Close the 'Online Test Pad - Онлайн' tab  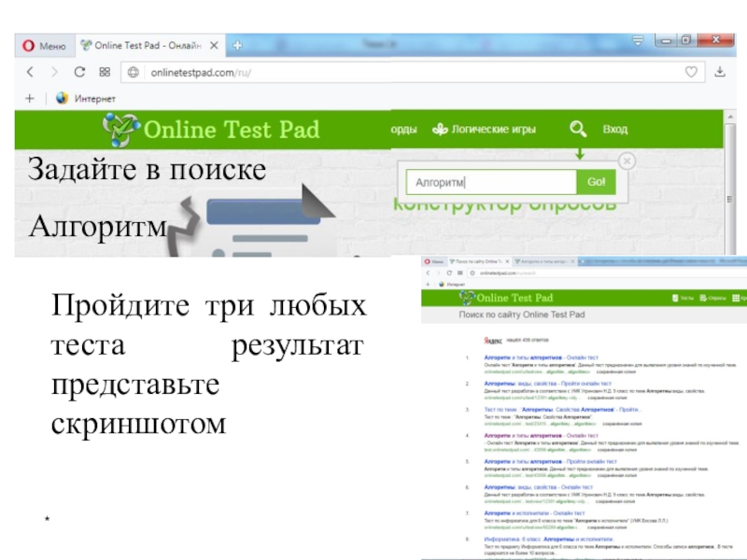pos(214,46)
